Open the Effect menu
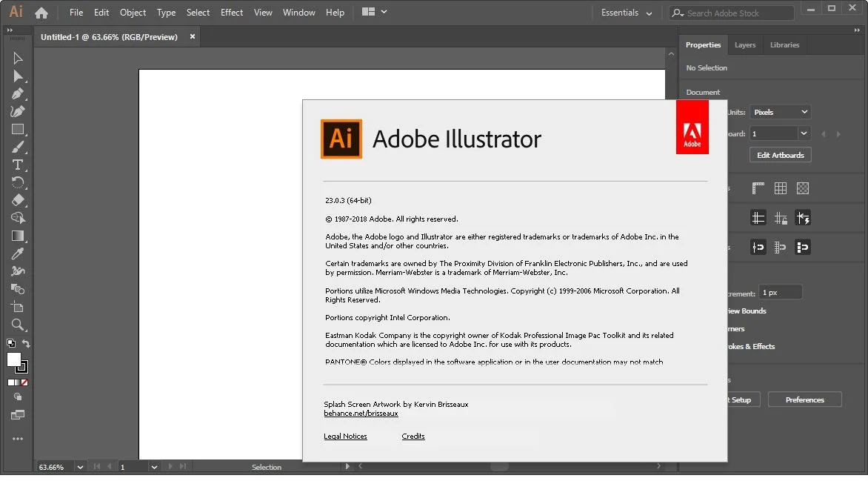Viewport: 868px width, 481px height. click(231, 12)
